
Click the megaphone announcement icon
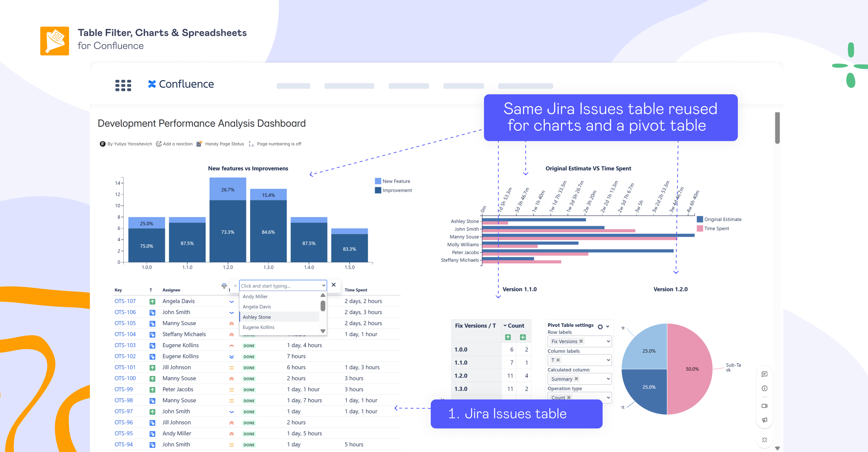[764, 420]
